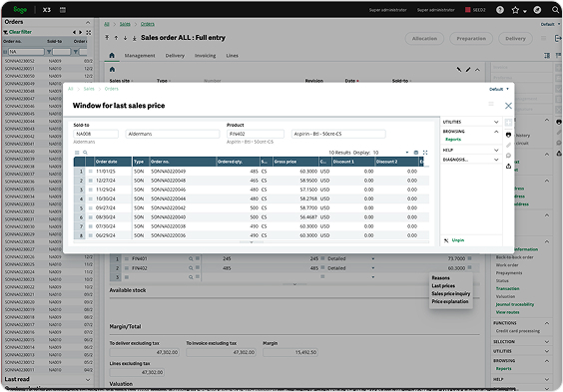Image resolution: width=563 pixels, height=392 pixels.
Task: Open order SONNA0230052 in the Orders list
Action: coord(20,61)
